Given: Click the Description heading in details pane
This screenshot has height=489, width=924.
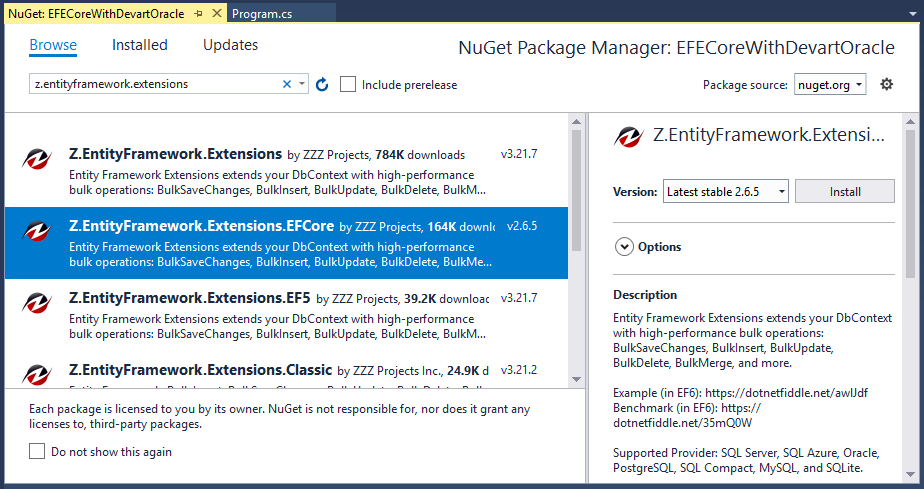Looking at the screenshot, I should [645, 295].
